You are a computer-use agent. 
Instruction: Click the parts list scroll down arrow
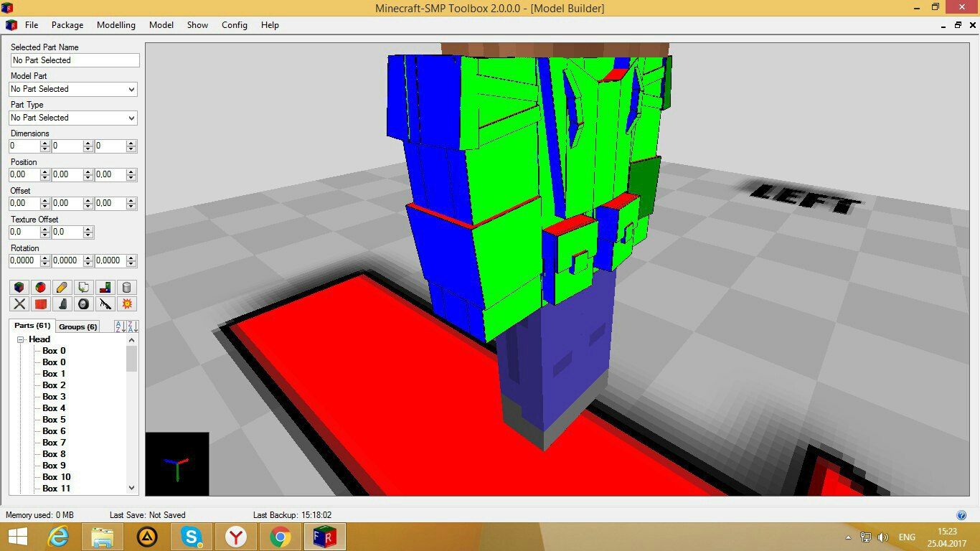point(131,488)
